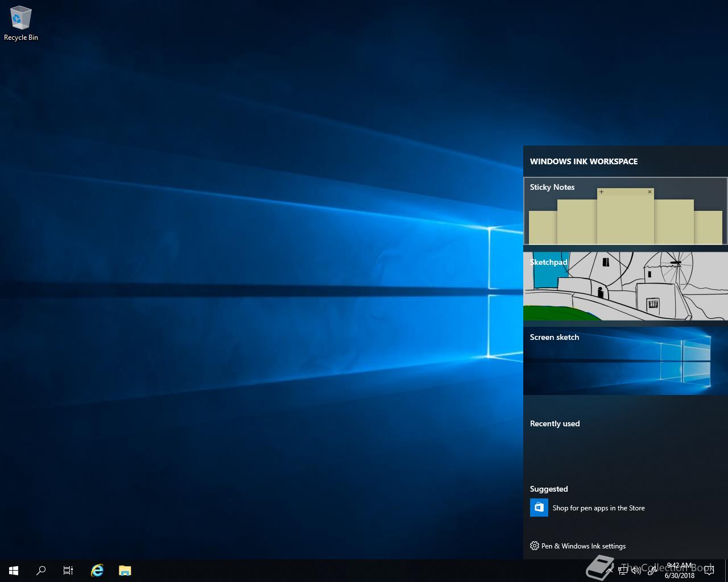
Task: Click the 'Recently used' heading
Action: pyautogui.click(x=555, y=423)
